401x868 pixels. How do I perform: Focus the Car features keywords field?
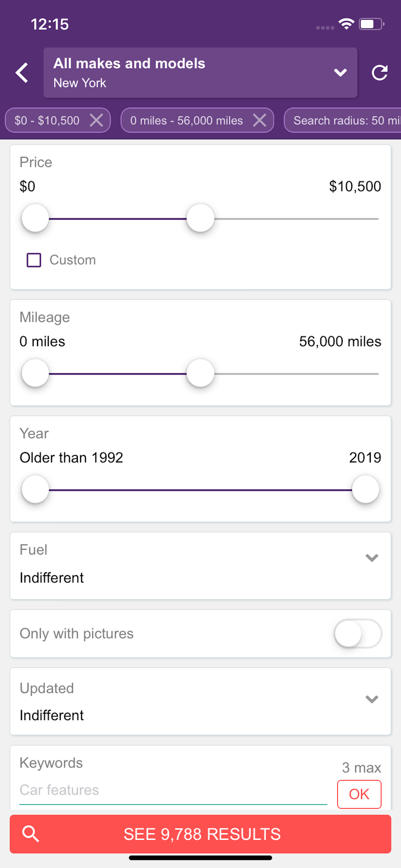(173, 790)
